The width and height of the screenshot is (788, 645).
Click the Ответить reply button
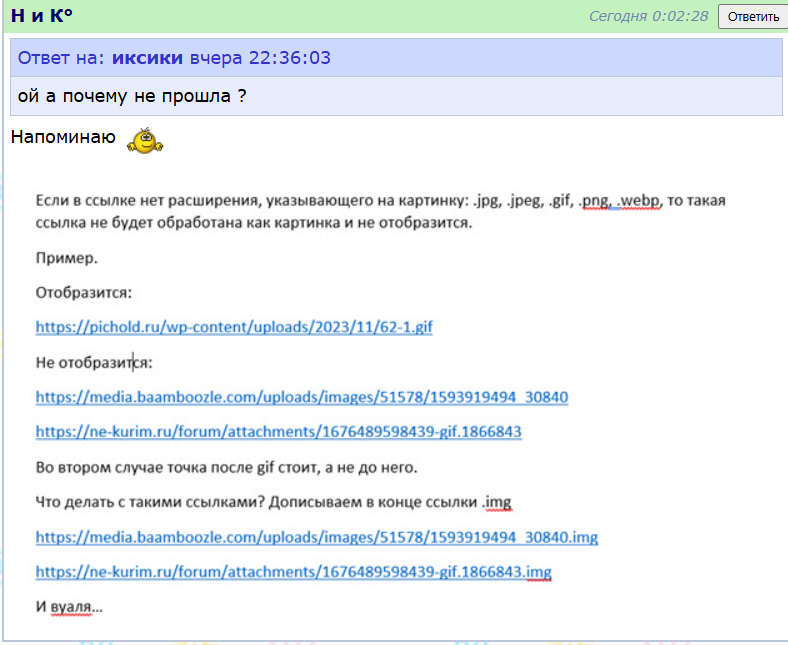[753, 17]
